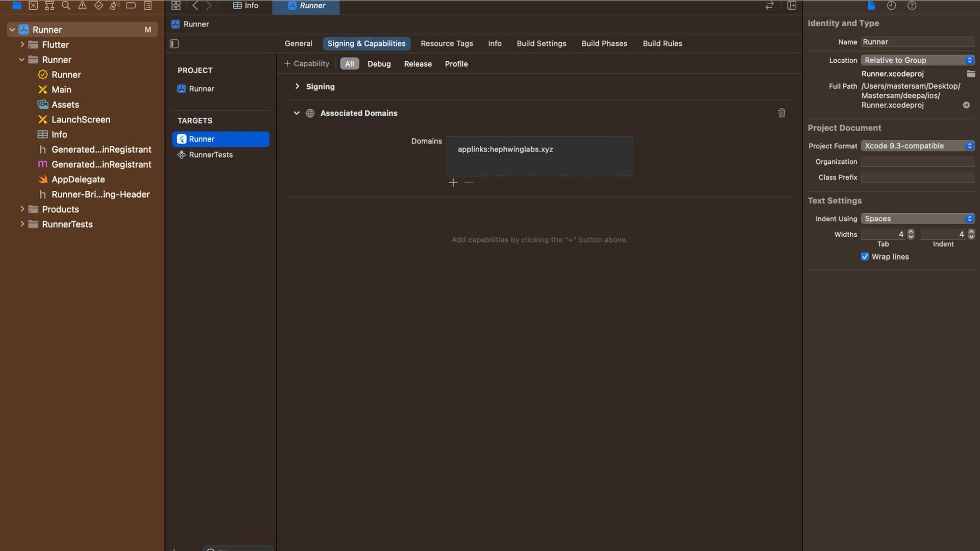Switch to the Info editor tab
The height and width of the screenshot is (551, 980).
(246, 6)
